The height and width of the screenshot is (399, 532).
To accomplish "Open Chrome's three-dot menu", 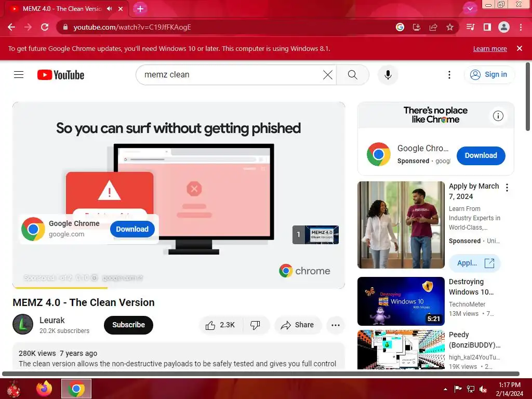I will pos(521,27).
